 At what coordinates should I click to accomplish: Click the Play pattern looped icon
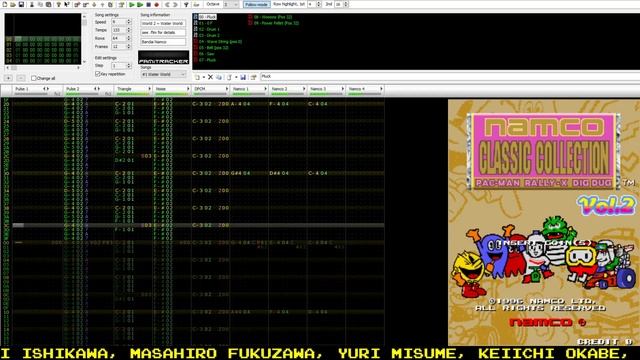140,4
